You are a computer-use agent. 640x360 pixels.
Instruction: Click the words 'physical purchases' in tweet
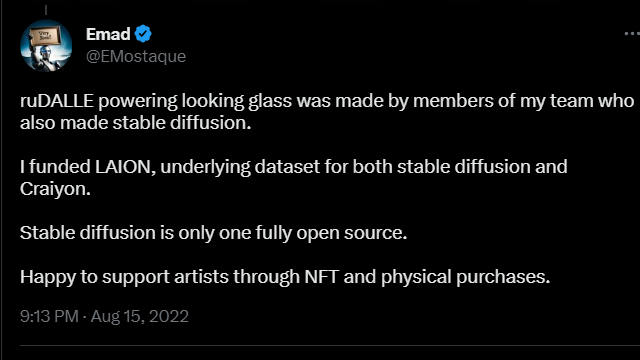(x=465, y=277)
